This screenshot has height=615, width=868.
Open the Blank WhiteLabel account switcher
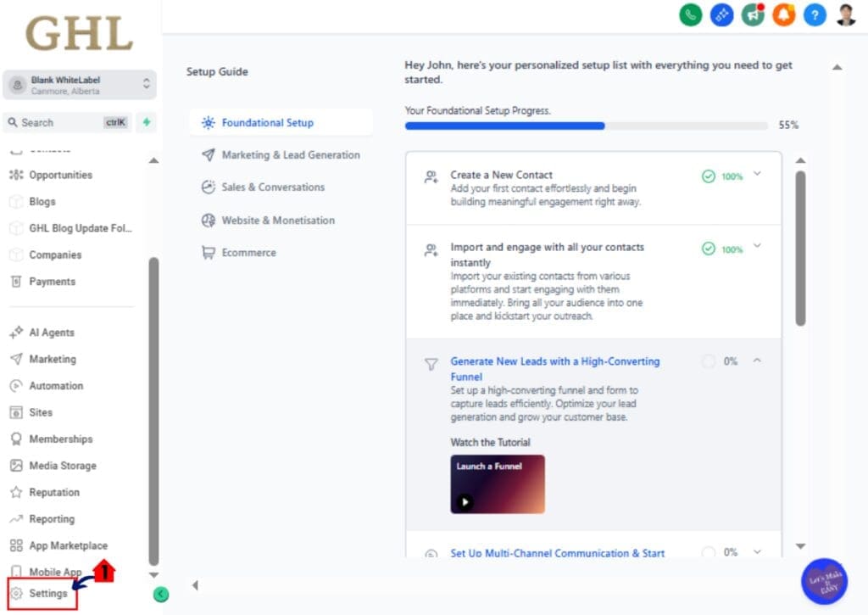[x=80, y=85]
